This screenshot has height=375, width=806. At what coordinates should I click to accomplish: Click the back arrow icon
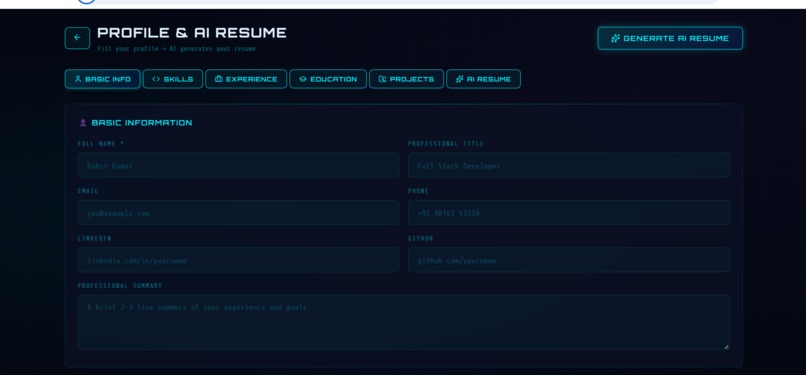(x=77, y=38)
